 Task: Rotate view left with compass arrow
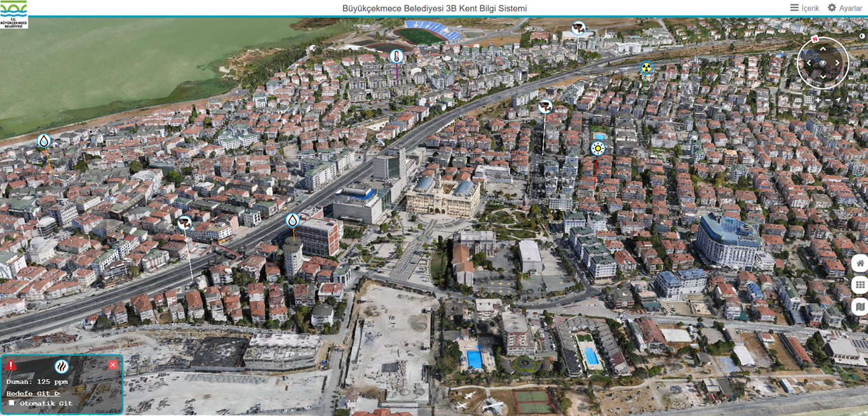[x=809, y=63]
